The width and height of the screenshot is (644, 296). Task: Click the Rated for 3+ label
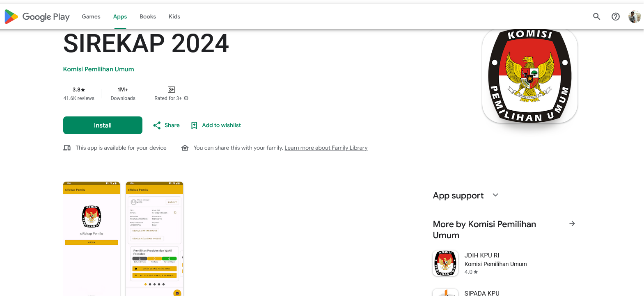click(168, 98)
